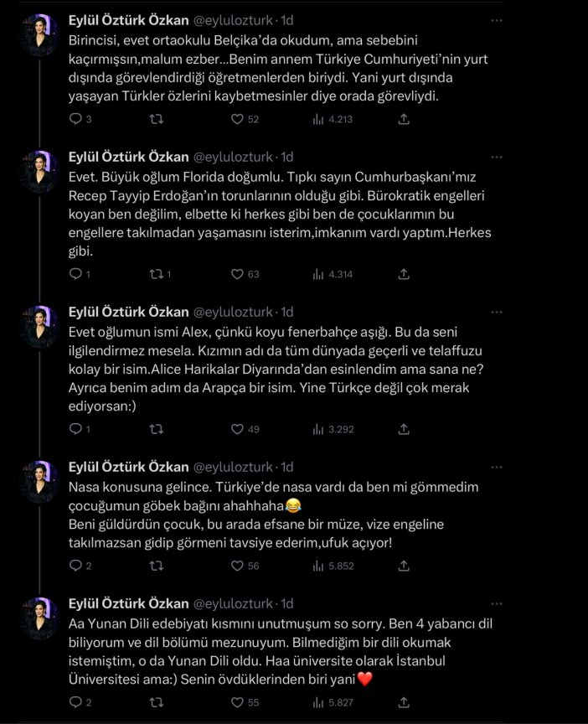The width and height of the screenshot is (588, 724).
Task: Share the Yunan Dili tweet
Action: pyautogui.click(x=403, y=702)
